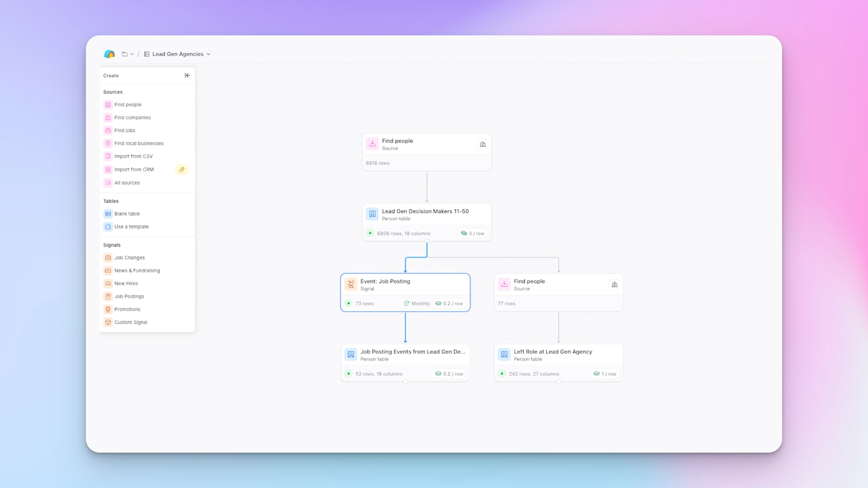Collapse the Create sidebar panel
The width and height of the screenshot is (868, 488).
[187, 75]
